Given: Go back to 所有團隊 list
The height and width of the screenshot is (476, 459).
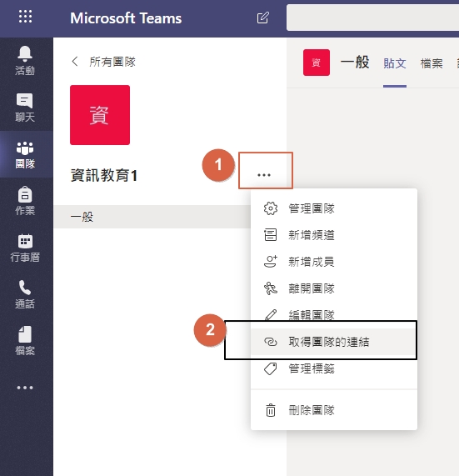Looking at the screenshot, I should click(104, 62).
